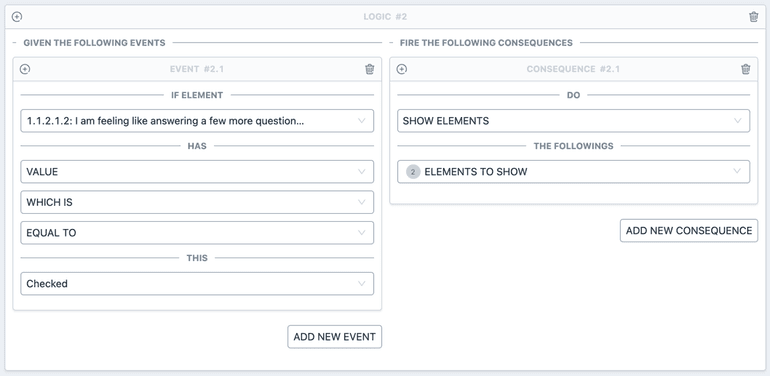Open the SHOW ELEMENTS action dropdown
The height and width of the screenshot is (376, 770).
tap(574, 121)
